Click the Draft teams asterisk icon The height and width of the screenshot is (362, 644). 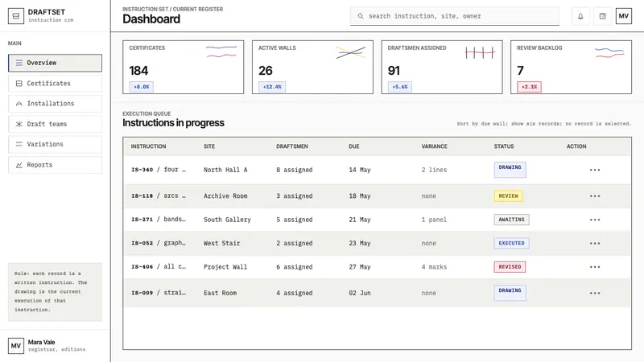click(19, 124)
